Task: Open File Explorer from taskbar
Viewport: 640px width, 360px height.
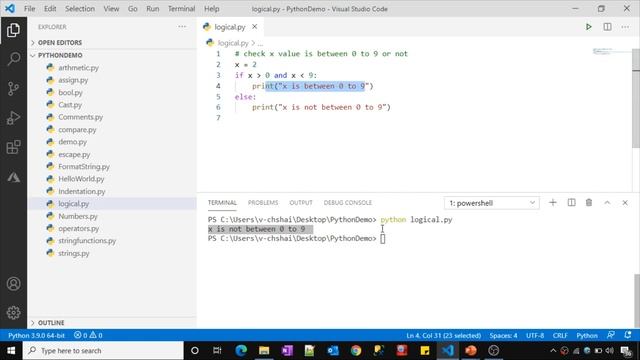Action: pos(264,351)
